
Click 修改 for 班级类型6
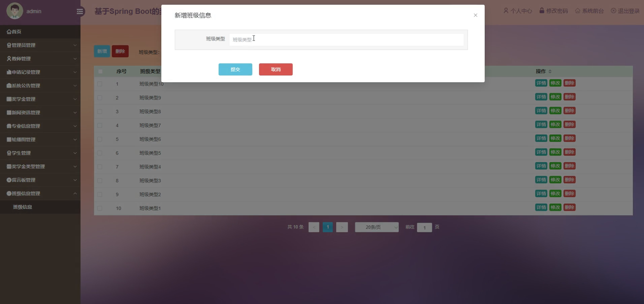coord(555,138)
